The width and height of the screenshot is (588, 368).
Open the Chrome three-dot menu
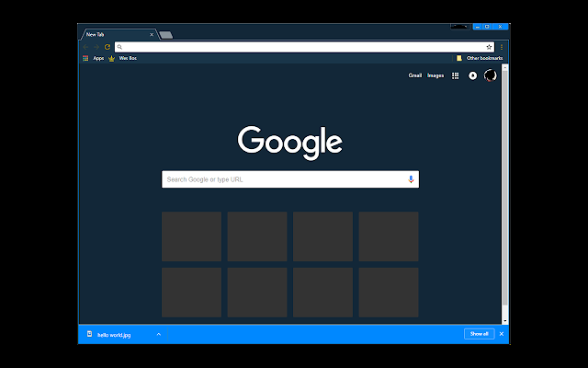pyautogui.click(x=502, y=47)
